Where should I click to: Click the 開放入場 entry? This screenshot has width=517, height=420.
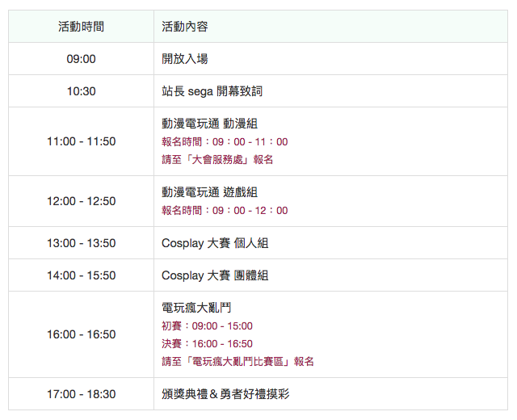pyautogui.click(x=183, y=59)
